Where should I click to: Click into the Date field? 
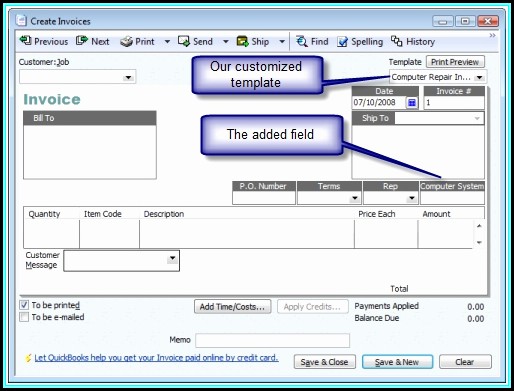[379, 102]
